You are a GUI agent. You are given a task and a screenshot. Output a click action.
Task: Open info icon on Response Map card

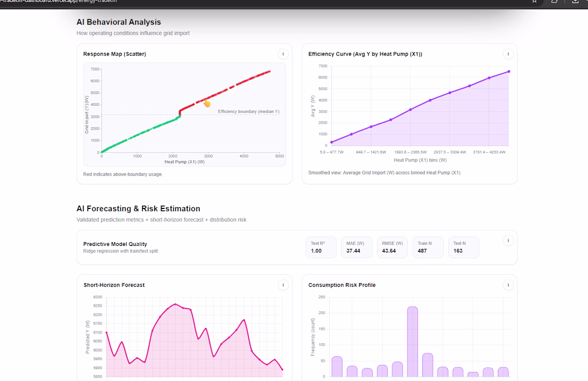tap(283, 54)
